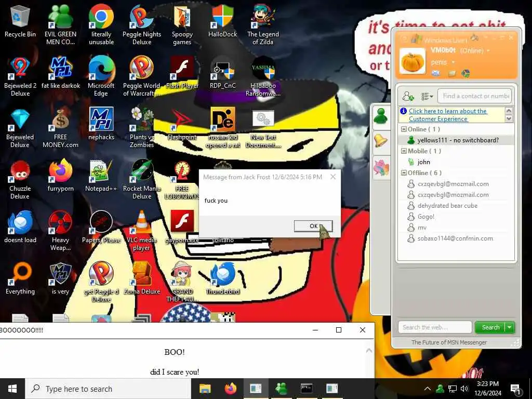Launch the HalloDock shortcut
Image resolution: width=532 pixels, height=399 pixels.
point(222,22)
